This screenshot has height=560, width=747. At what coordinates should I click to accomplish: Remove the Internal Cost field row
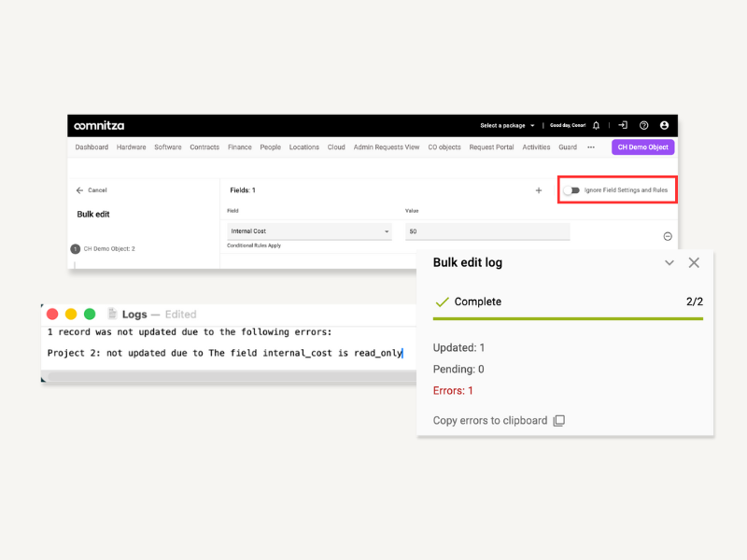click(x=668, y=236)
